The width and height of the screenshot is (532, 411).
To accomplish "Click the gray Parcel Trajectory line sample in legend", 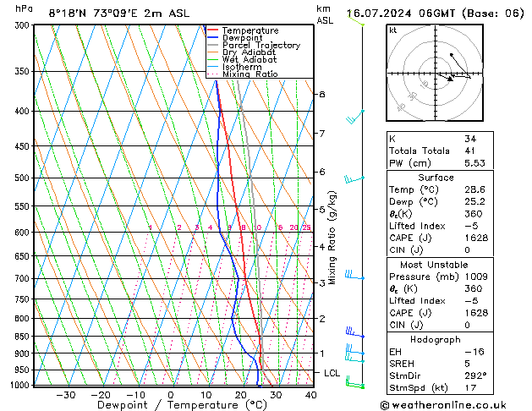I will point(213,45).
